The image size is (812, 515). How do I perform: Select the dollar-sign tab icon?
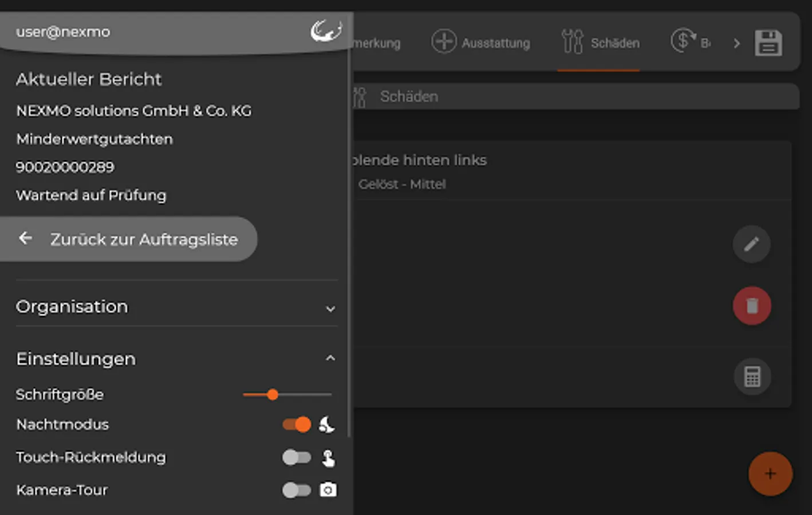click(683, 41)
